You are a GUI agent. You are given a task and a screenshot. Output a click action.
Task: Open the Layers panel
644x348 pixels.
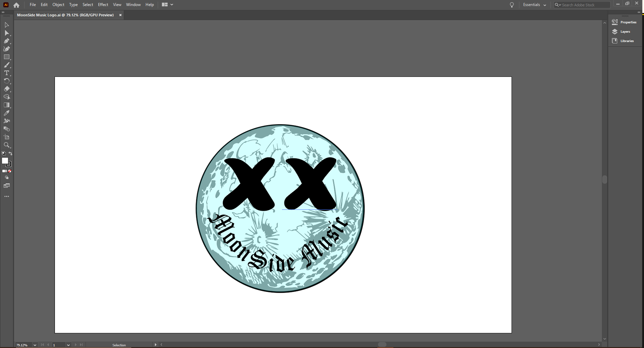coord(625,31)
